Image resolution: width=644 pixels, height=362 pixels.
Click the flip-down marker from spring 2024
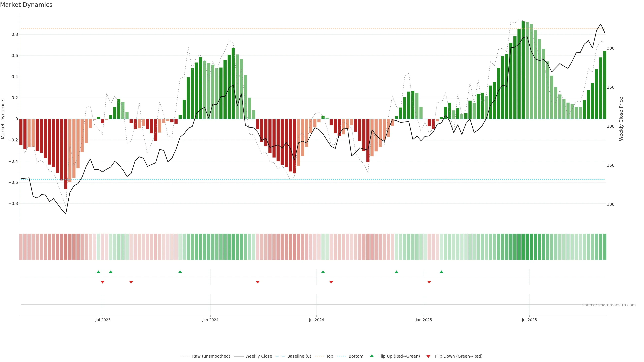pyautogui.click(x=257, y=282)
